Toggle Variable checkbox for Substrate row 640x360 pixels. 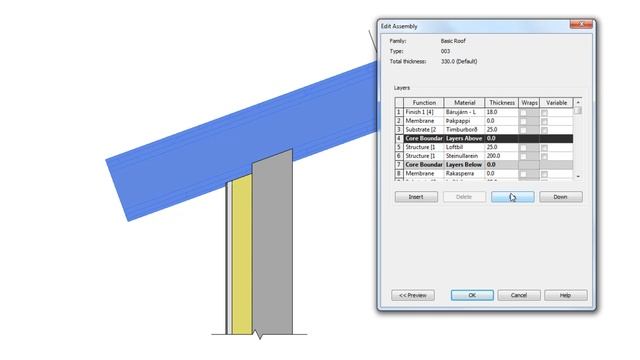click(544, 130)
